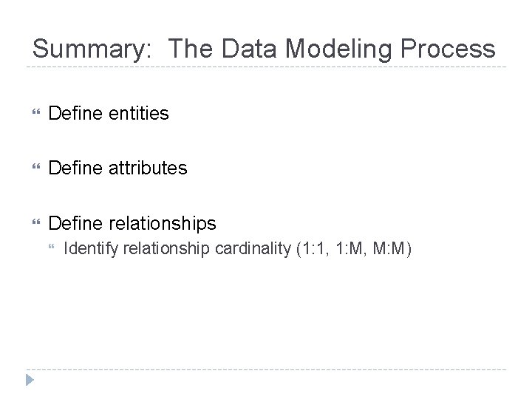The height and width of the screenshot is (399, 532).
Task: Click the dashed line under the title
Action: [x=266, y=67]
